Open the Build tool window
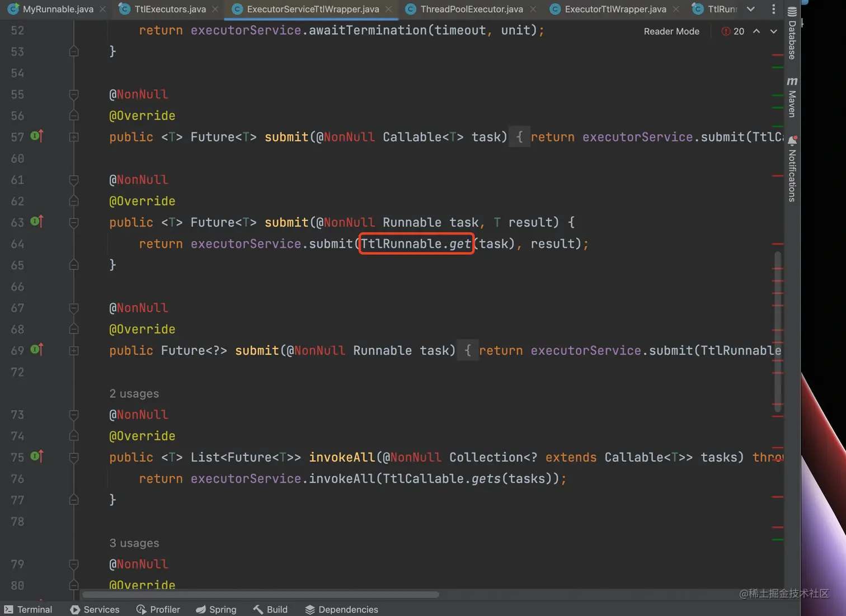 click(x=270, y=609)
